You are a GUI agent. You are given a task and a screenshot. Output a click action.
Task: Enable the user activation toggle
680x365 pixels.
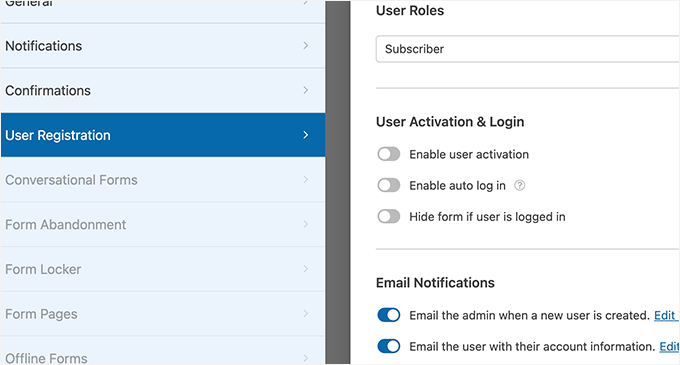(389, 154)
